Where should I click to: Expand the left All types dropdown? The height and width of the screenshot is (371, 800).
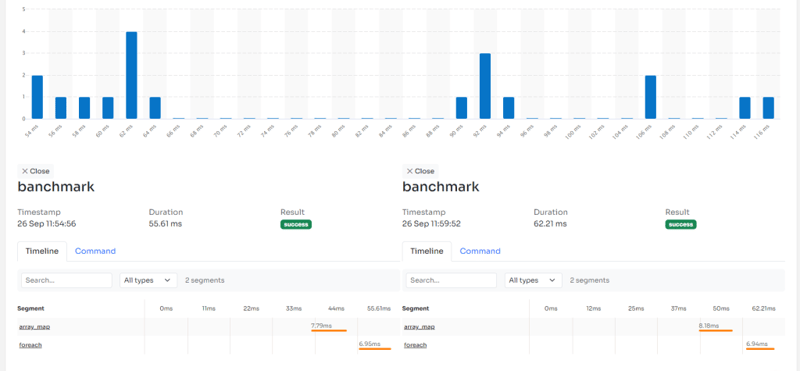click(148, 280)
